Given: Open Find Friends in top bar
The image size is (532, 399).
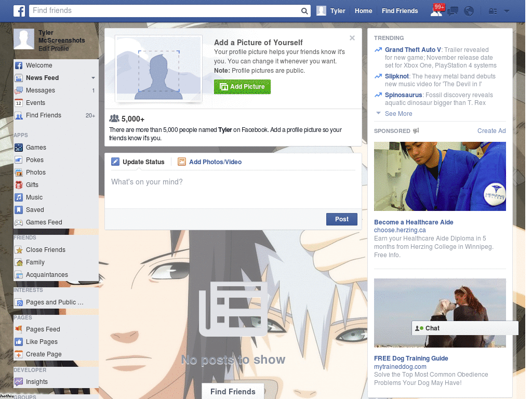Looking at the screenshot, I should 400,11.
